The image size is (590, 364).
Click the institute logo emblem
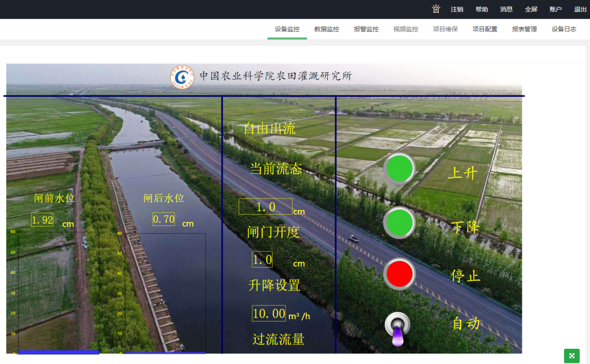(x=182, y=77)
